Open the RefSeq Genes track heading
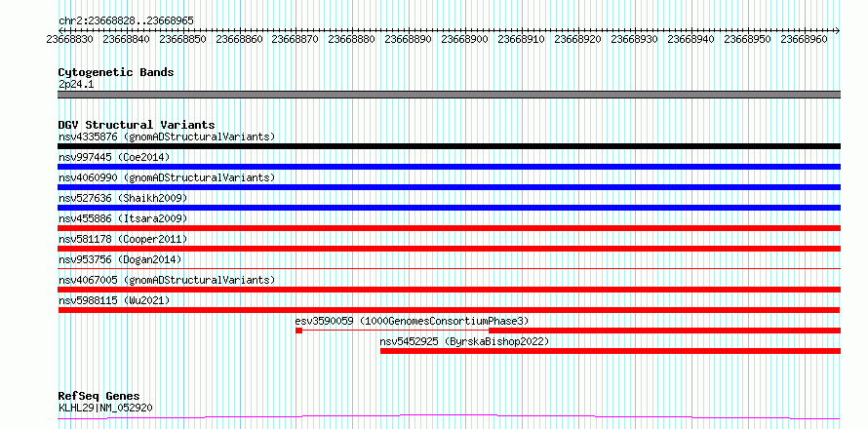The height and width of the screenshot is (429, 868). [x=99, y=397]
